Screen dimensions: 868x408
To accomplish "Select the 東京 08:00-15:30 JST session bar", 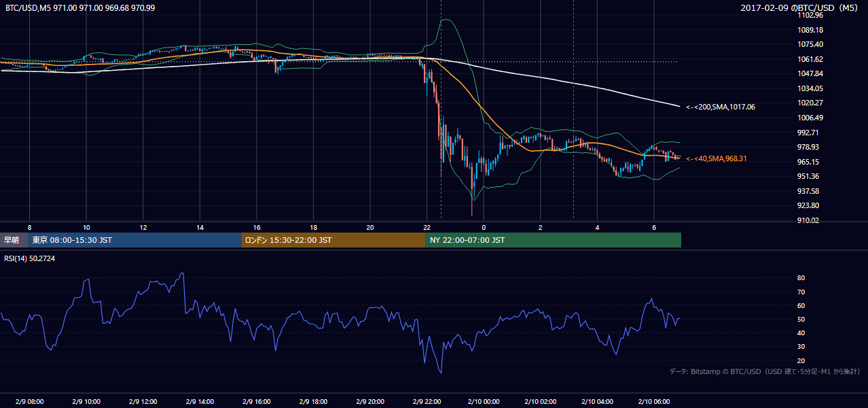I will pos(135,240).
